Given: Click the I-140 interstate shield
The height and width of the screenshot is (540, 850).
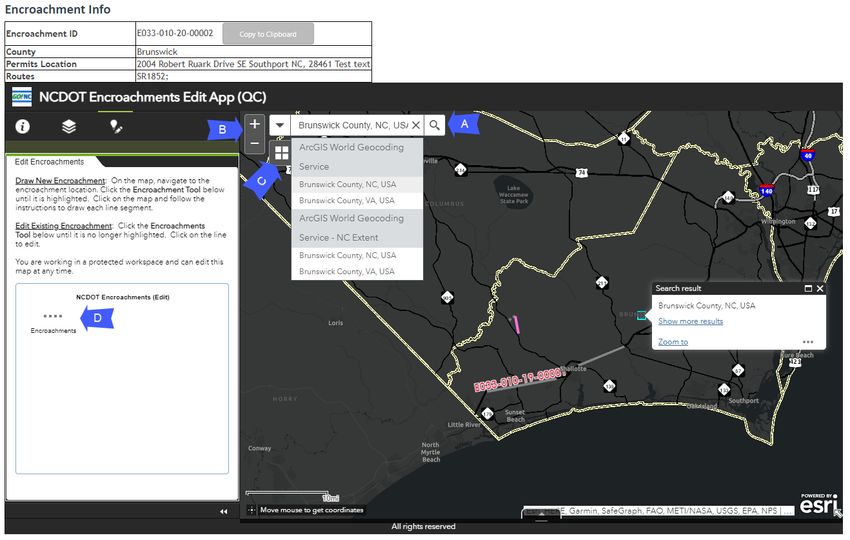Looking at the screenshot, I should point(766,190).
